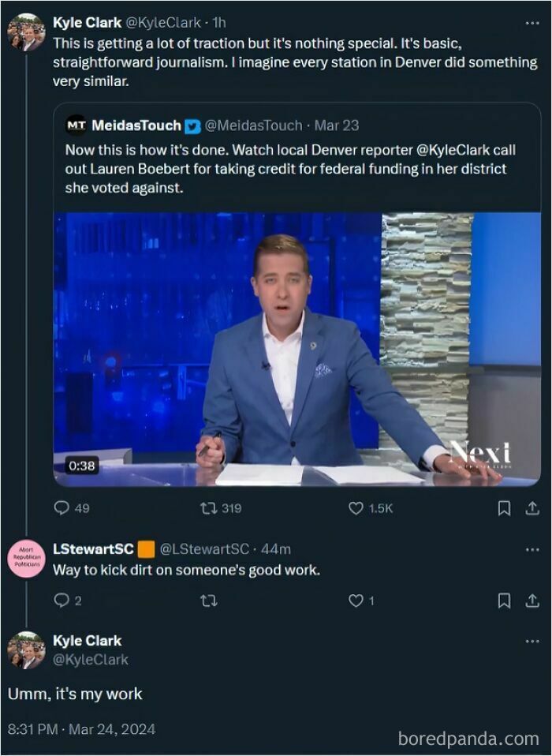Click the 0:38 video duration indicator
This screenshot has height=756, width=552.
[80, 466]
